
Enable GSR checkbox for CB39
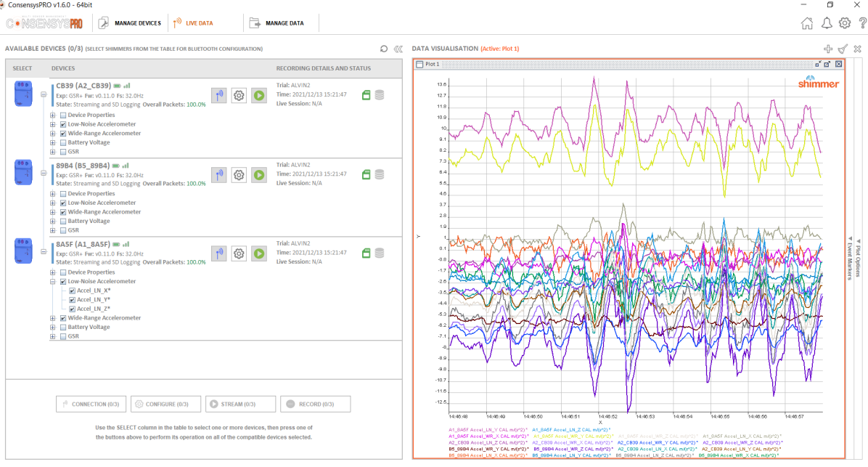[x=63, y=152]
